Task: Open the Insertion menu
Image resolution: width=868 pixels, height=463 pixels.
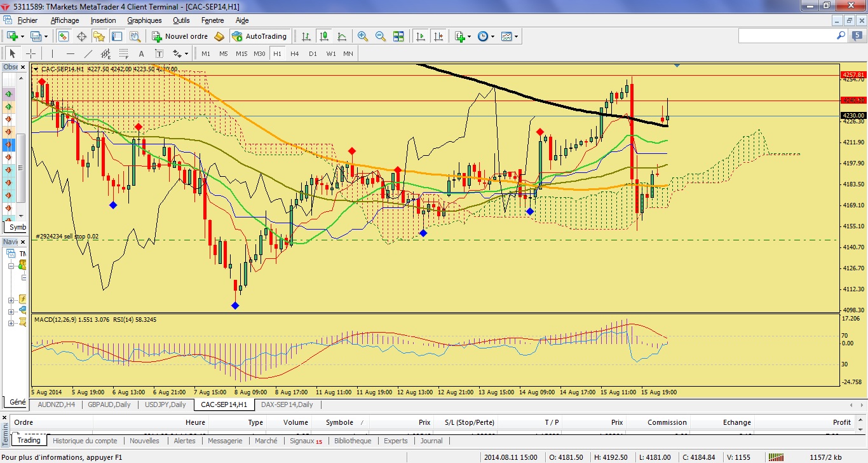Action: (103, 20)
